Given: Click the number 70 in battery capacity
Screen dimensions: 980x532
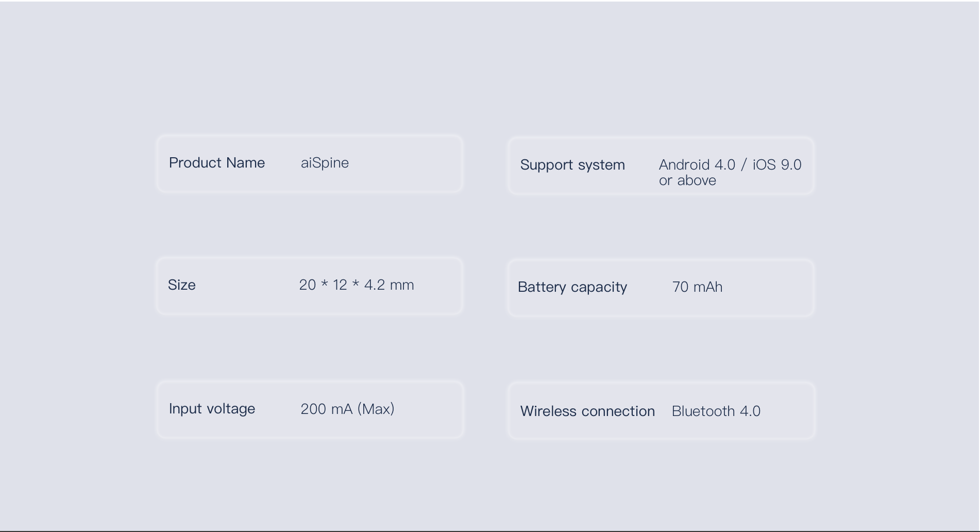Looking at the screenshot, I should click(x=681, y=287).
